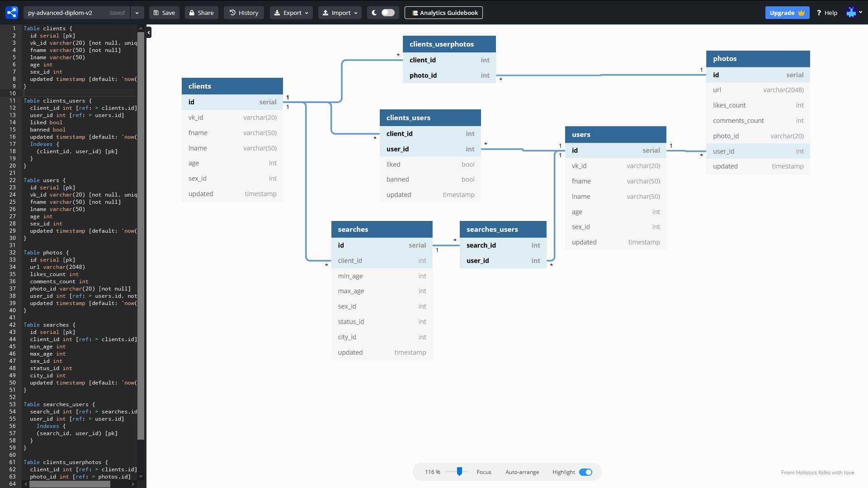Viewport: 868px width, 488px height.
Task: Click the dbdiagram logo icon
Action: tap(12, 13)
